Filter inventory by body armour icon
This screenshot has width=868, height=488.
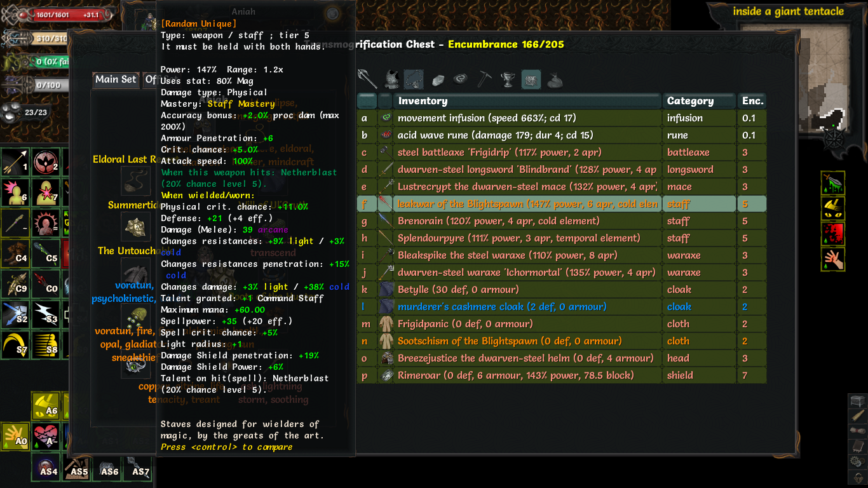click(391, 79)
